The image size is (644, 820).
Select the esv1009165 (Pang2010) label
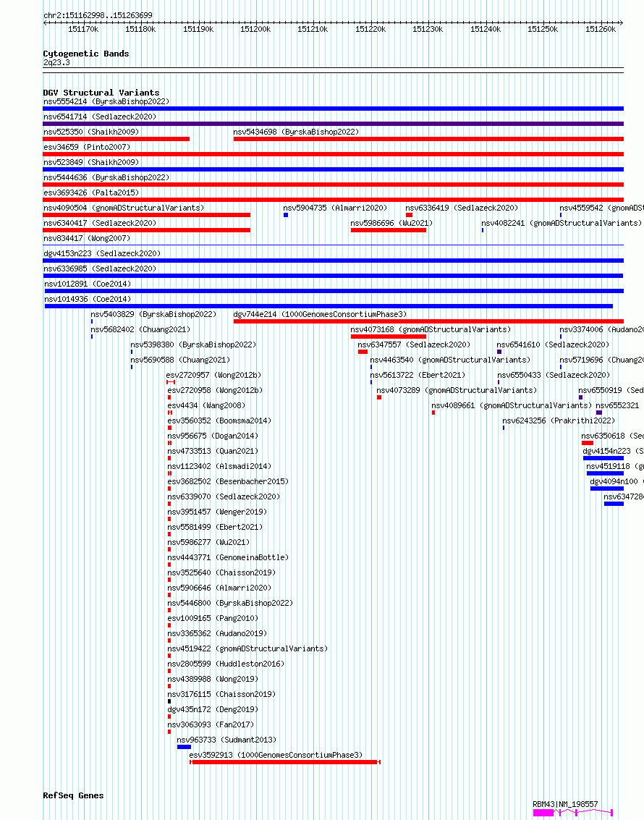pos(213,617)
